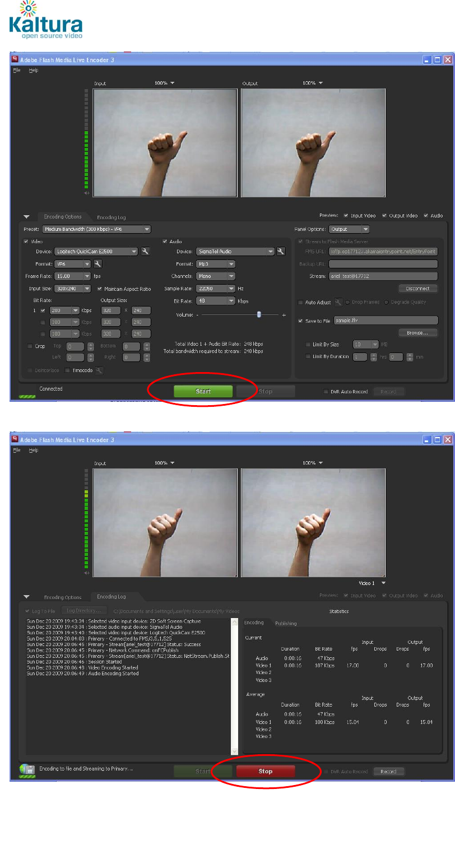Open the Auto Adjust settings wrench
Screen dimensions: 455x868
coord(338,302)
